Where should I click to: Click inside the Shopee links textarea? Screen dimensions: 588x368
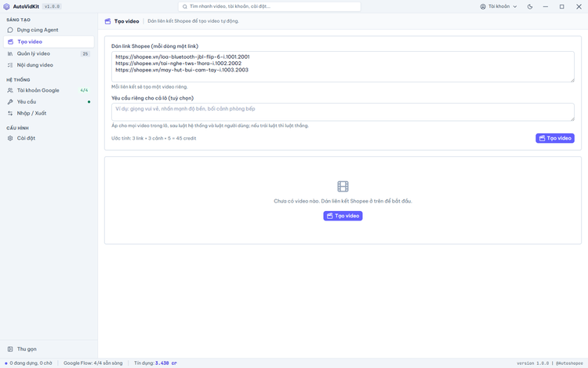tap(343, 67)
